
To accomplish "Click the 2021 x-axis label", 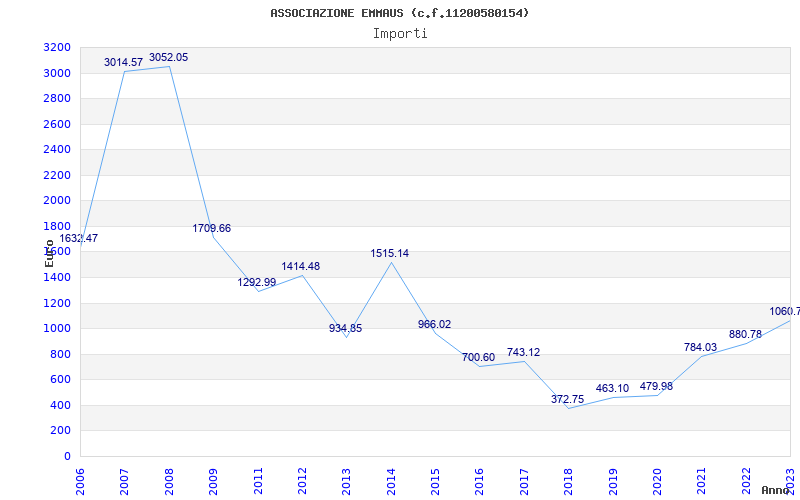I will tap(702, 482).
